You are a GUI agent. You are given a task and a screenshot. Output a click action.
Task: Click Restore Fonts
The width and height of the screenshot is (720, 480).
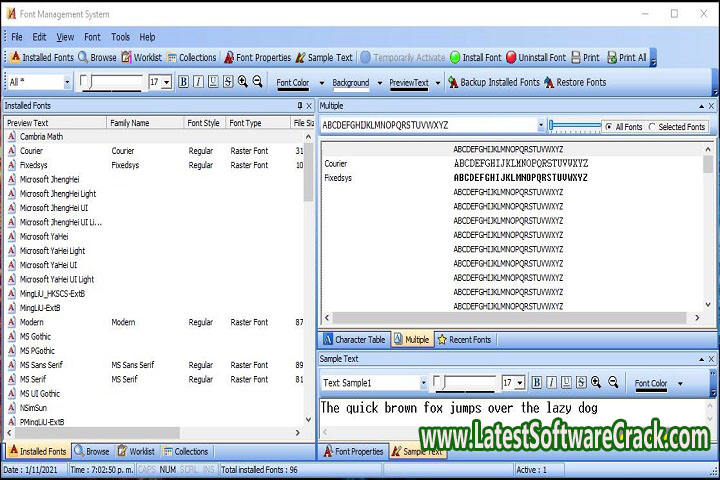(x=575, y=82)
